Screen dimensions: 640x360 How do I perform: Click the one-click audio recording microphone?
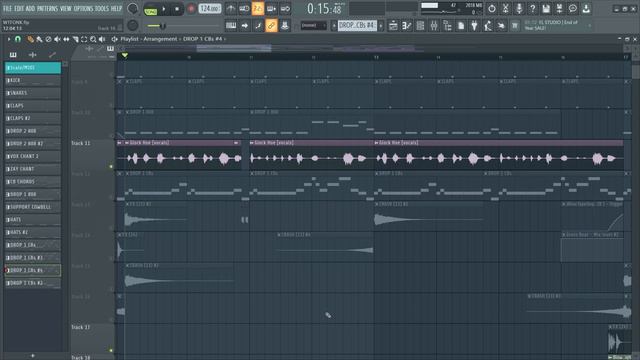pos(519,9)
